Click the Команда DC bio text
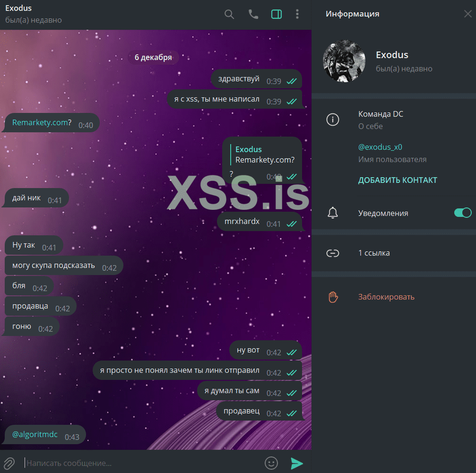Image resolution: width=476 pixels, height=473 pixels. (381, 114)
